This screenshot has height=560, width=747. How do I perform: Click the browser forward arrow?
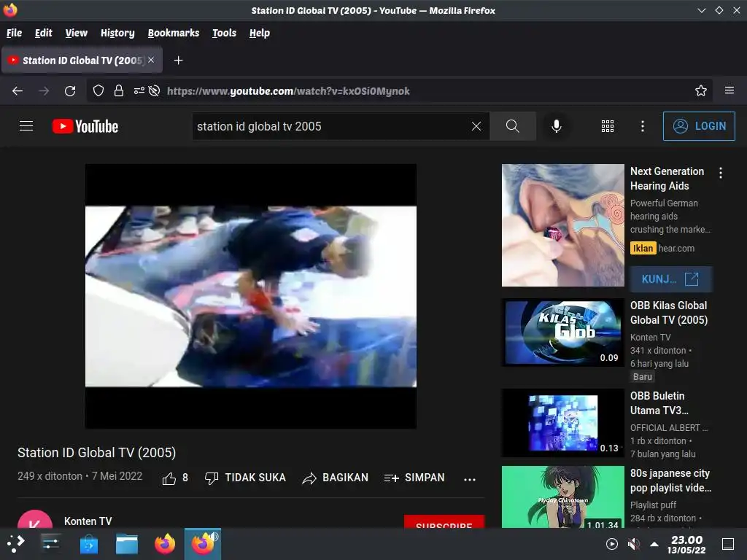tap(44, 91)
